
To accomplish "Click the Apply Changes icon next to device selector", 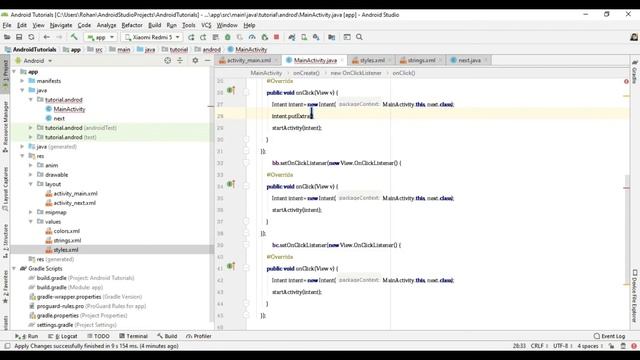I will 191,37.
